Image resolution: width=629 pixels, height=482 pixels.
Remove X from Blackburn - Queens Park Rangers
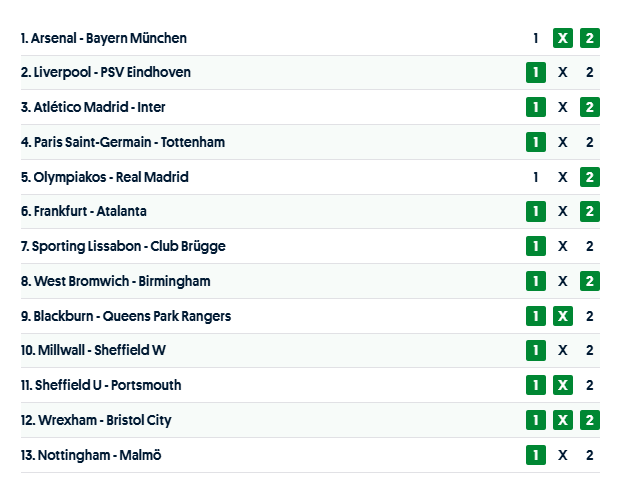563,316
